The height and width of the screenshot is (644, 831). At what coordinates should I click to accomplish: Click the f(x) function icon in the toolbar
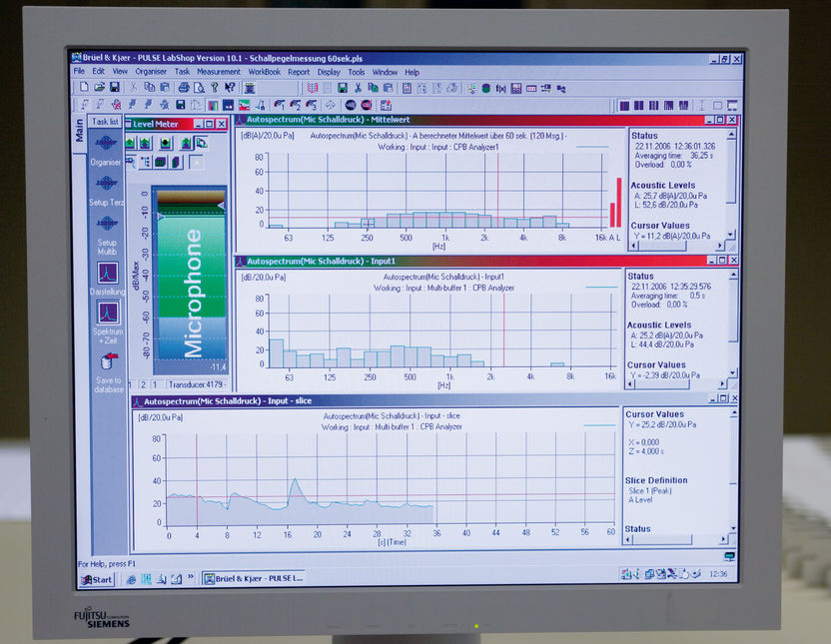pos(500,89)
